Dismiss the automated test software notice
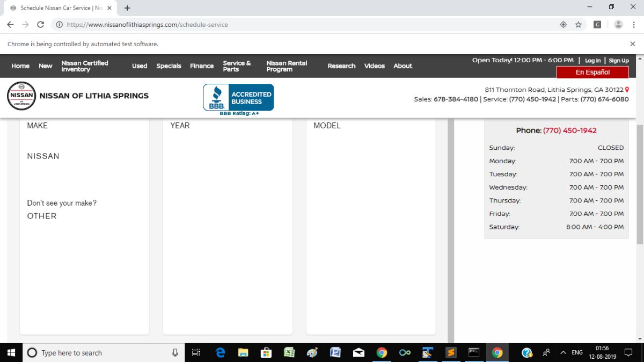644x362 pixels. (x=632, y=44)
